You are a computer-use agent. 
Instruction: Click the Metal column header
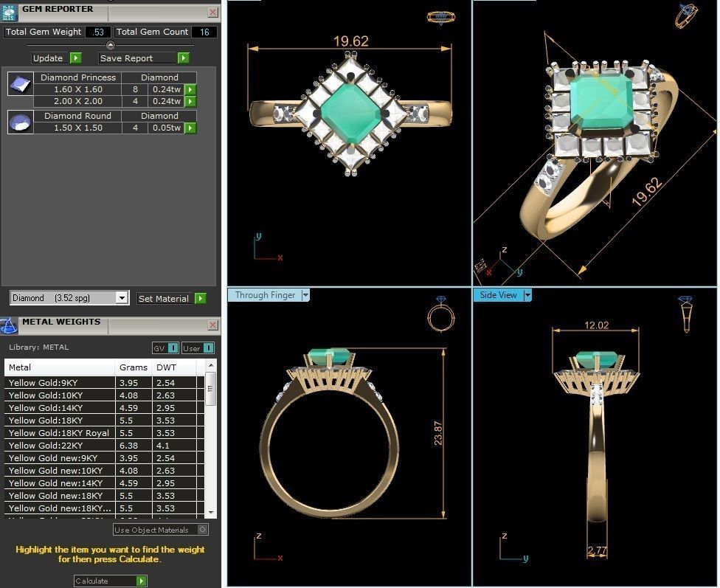point(59,367)
